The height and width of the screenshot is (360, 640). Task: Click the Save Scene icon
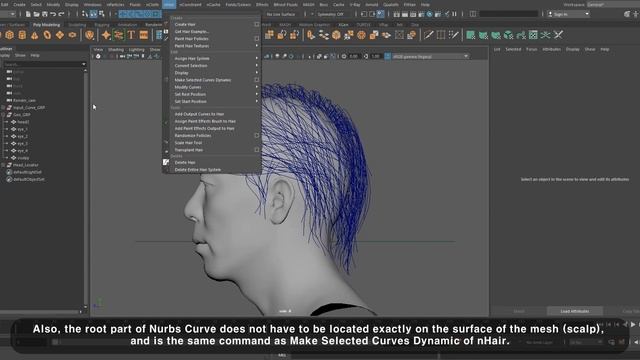[44, 14]
